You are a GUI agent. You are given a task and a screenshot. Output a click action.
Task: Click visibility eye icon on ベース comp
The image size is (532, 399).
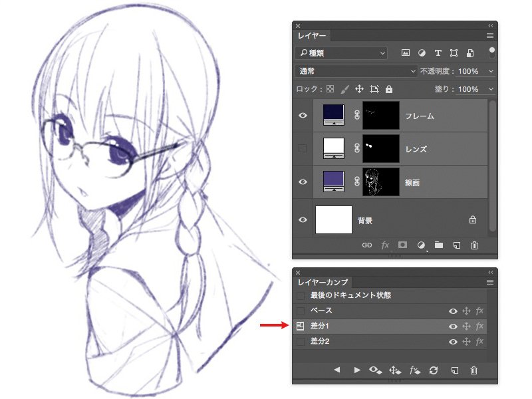[453, 311]
